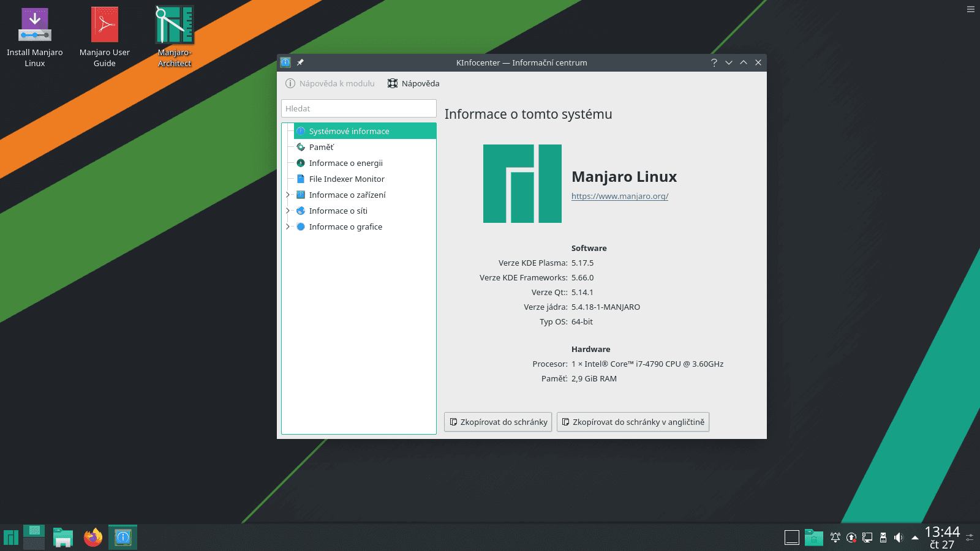Open the manjaro.org website link
This screenshot has height=551, width=980.
[619, 197]
